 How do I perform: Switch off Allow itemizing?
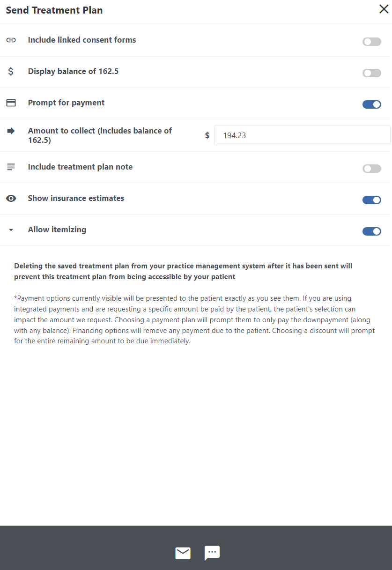(371, 231)
